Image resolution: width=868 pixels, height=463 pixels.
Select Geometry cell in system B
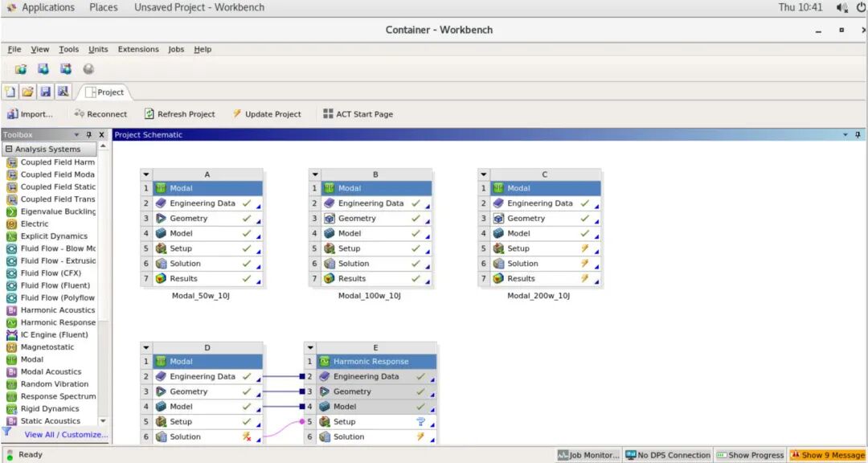coord(376,218)
